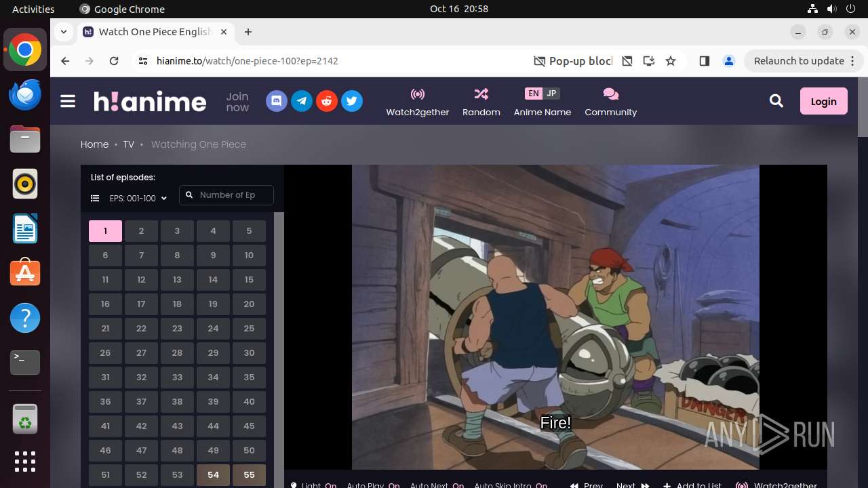868x488 pixels.
Task: Open the Twitter social icon
Action: [352, 102]
